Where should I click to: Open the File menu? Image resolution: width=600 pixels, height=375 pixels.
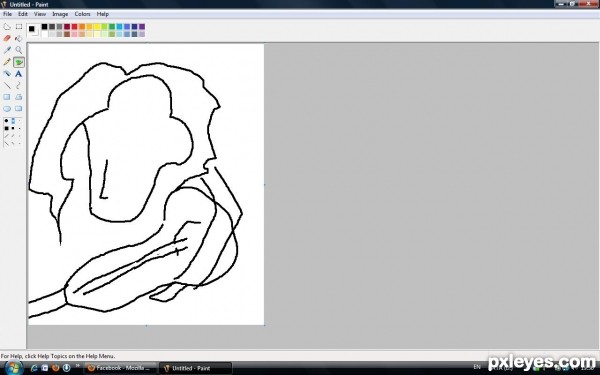click(7, 14)
